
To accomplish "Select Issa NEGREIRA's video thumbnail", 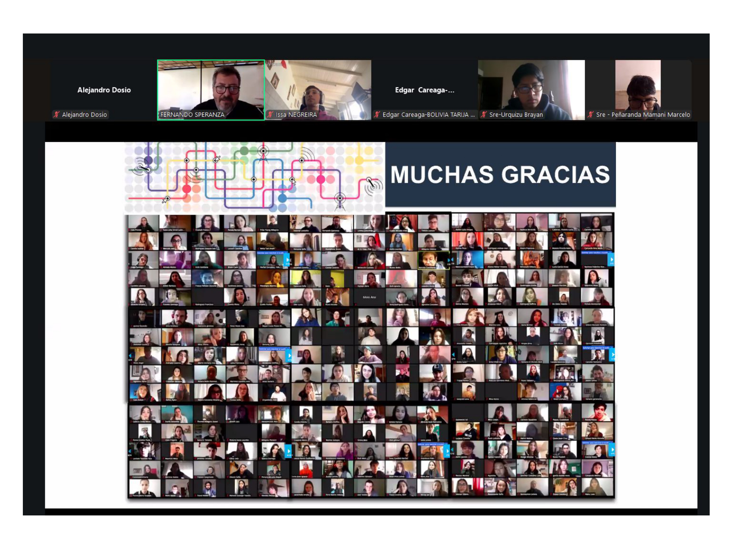I will click(318, 87).
